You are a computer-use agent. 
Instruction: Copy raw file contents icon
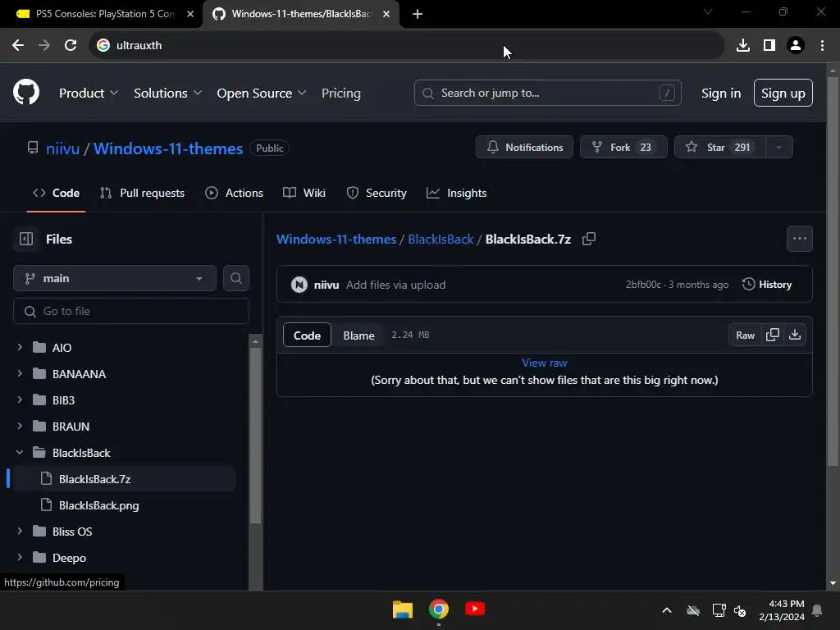(773, 335)
